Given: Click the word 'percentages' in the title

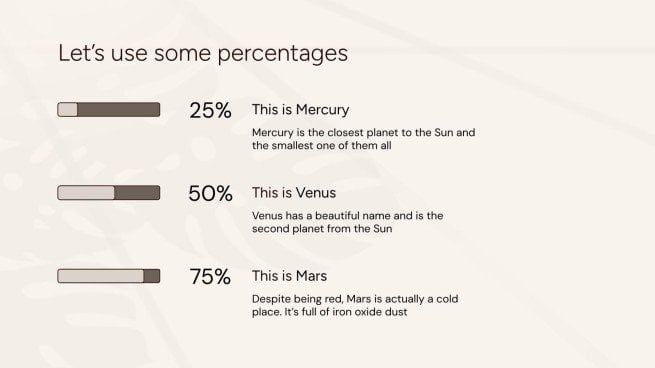Looking at the screenshot, I should coord(283,54).
